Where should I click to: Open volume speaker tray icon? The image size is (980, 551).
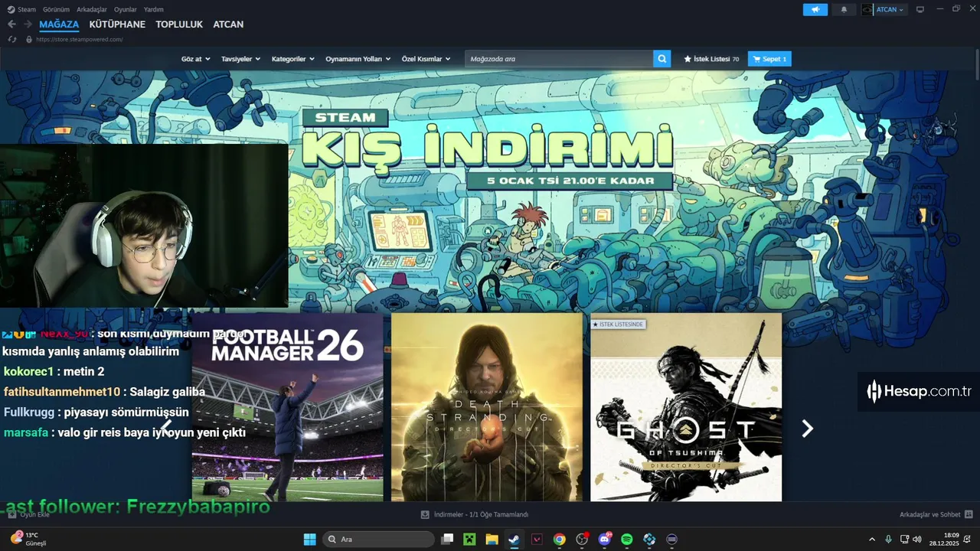917,540
